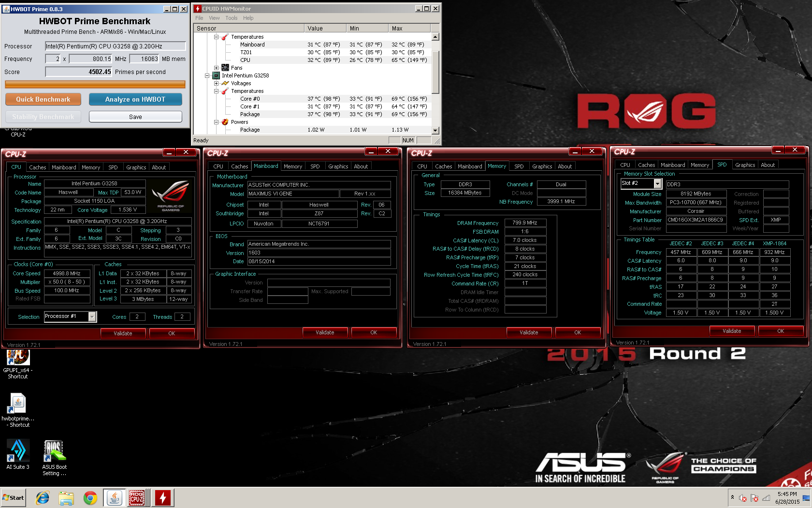The height and width of the screenshot is (508, 812).
Task: Click the Processor name field in HWBOT Prime
Action: [116, 46]
